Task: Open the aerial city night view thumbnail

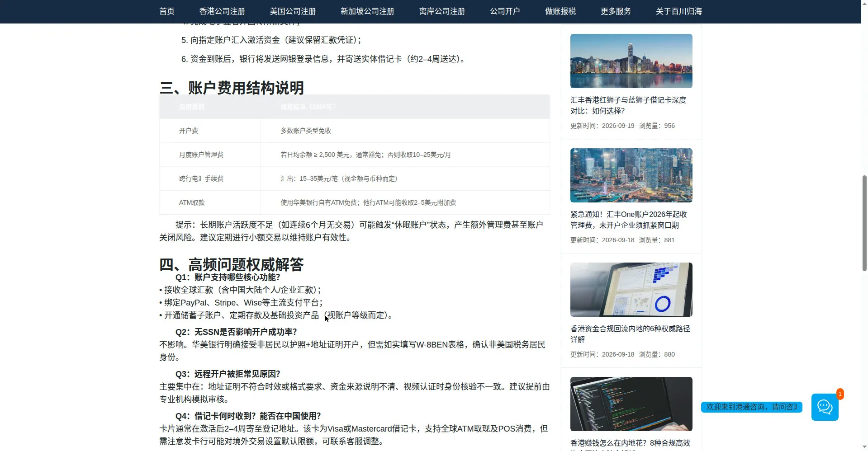Action: [x=631, y=175]
